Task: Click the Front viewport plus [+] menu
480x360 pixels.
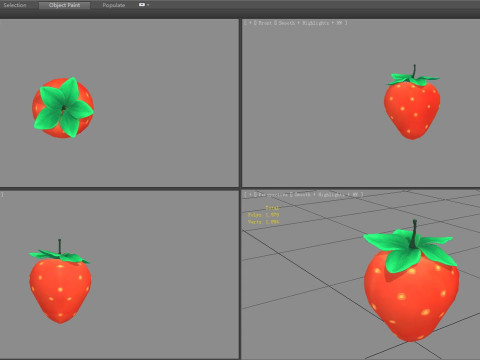Action: 250,23
